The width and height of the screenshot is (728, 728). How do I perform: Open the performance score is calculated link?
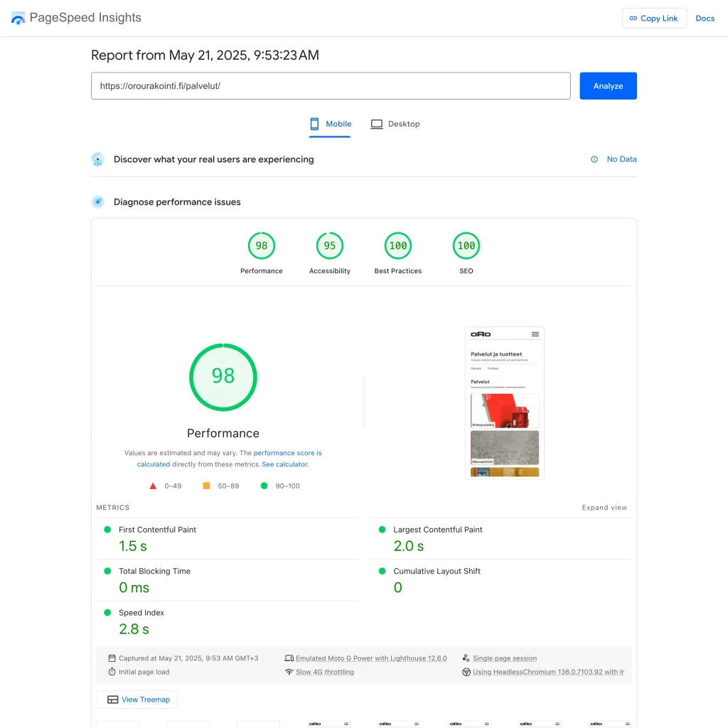point(287,453)
